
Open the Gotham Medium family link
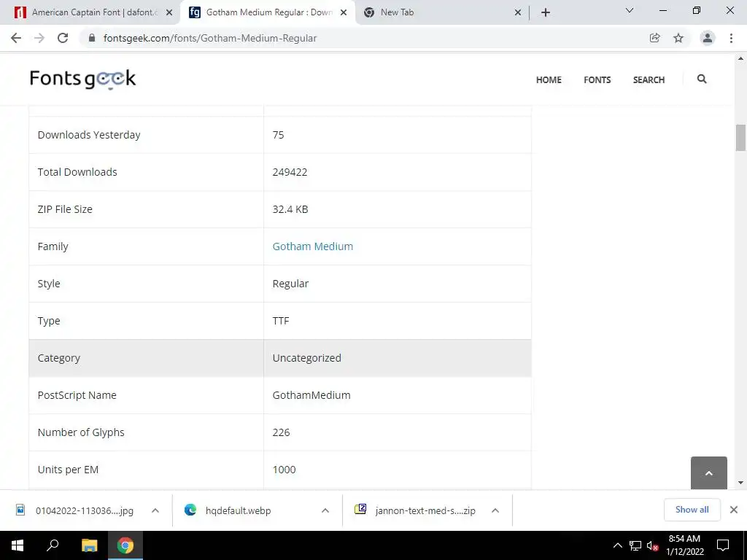click(x=312, y=246)
